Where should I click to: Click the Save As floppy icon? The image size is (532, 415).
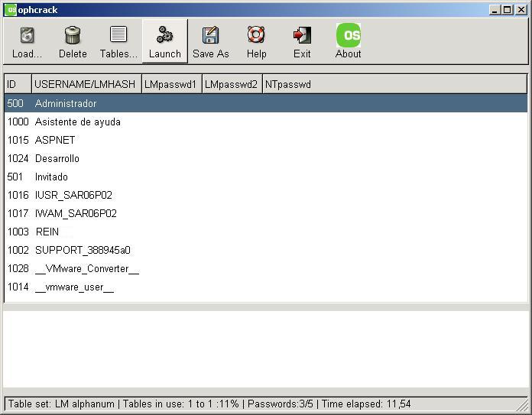[211, 34]
